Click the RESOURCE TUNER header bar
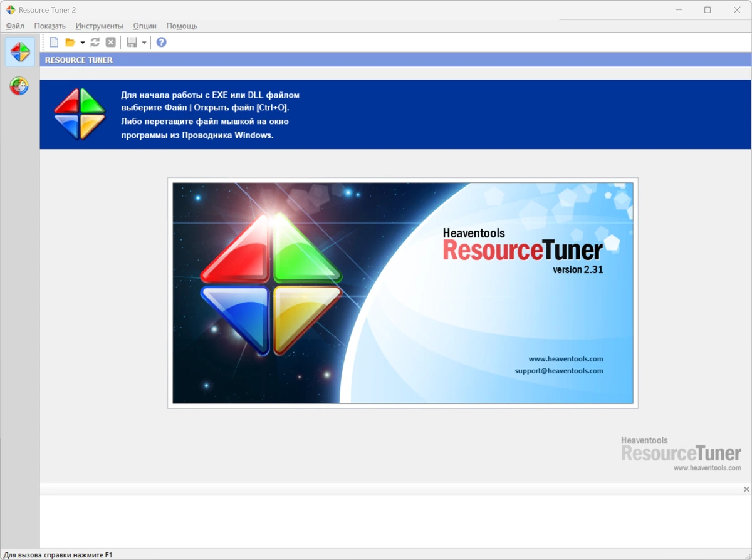752x560 pixels. (x=395, y=60)
